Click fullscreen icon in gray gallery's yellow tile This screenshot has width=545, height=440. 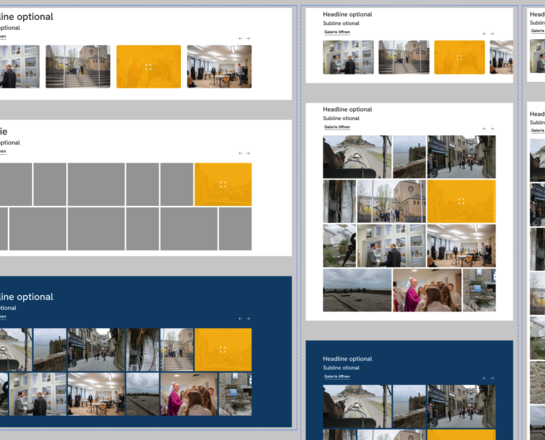(x=223, y=185)
